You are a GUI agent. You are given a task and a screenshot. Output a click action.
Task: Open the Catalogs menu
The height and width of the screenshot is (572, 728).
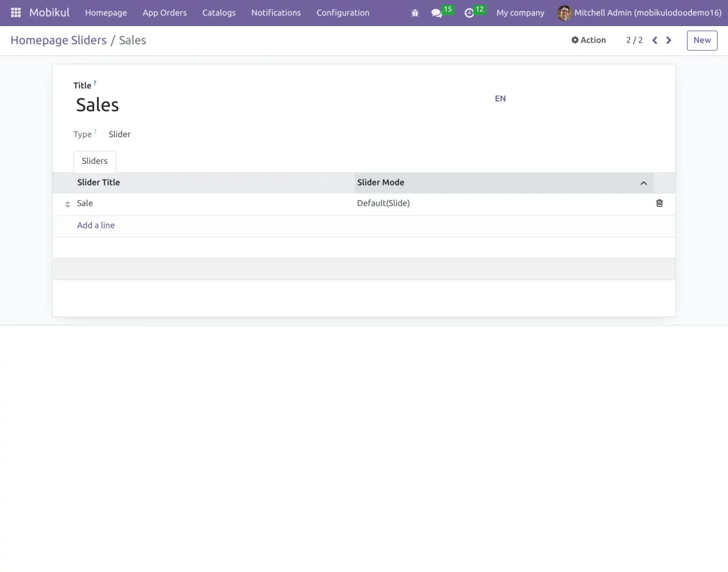(x=218, y=12)
